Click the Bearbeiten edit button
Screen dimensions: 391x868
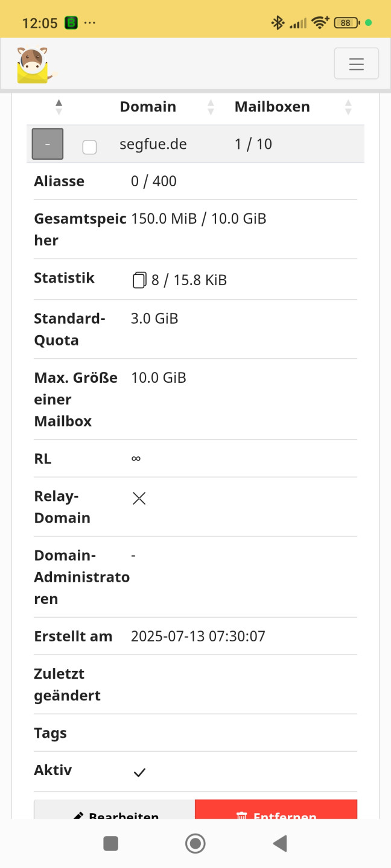tap(115, 810)
